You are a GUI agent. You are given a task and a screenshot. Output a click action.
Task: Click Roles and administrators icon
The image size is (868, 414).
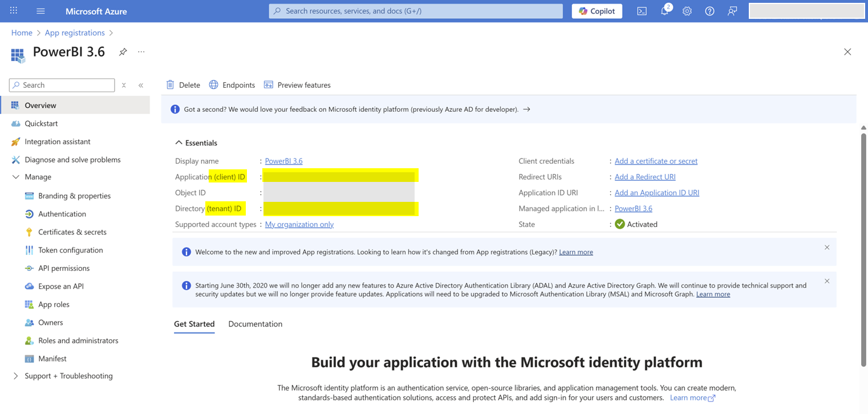(x=29, y=340)
